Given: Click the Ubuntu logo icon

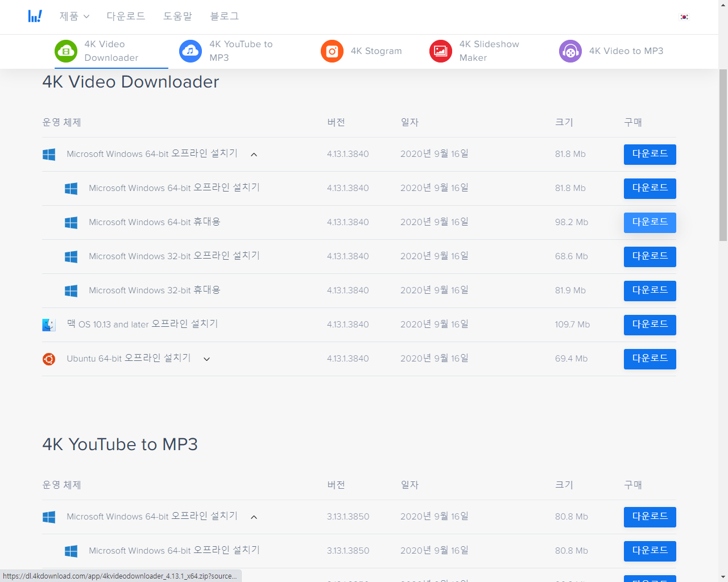Looking at the screenshot, I should pyautogui.click(x=49, y=359).
